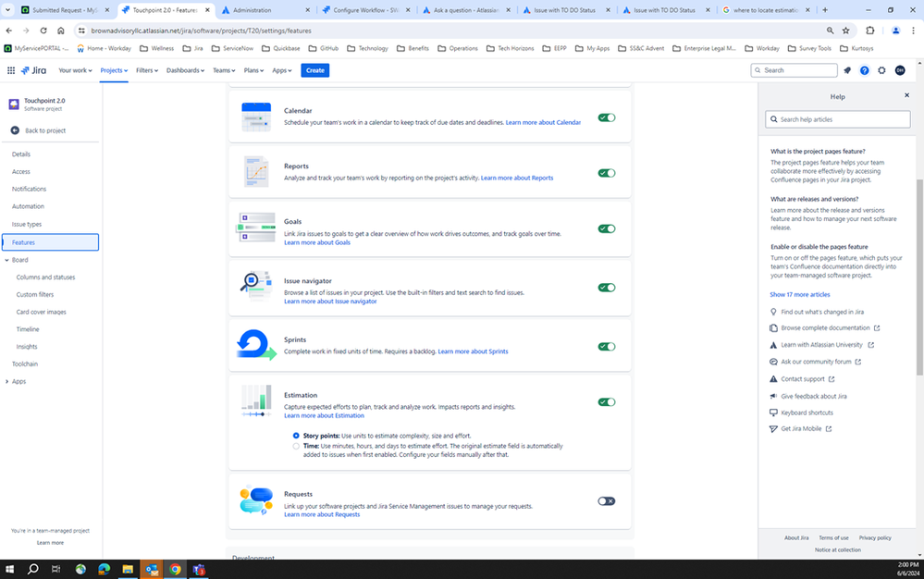Click the address bar zoom magnifier icon
The image size is (924, 579).
click(830, 31)
